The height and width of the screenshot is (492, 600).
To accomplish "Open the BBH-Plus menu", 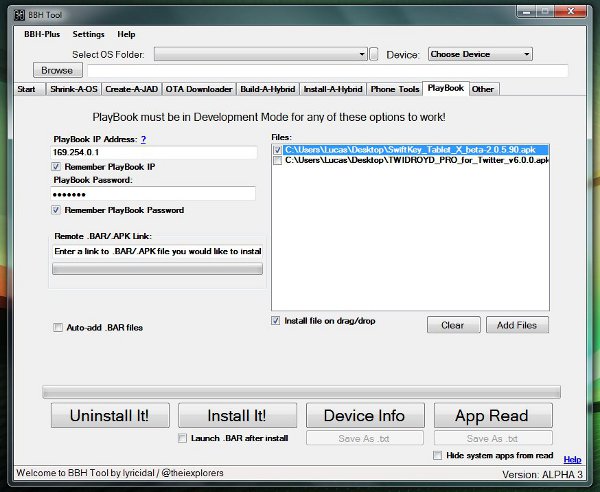I will tap(42, 34).
